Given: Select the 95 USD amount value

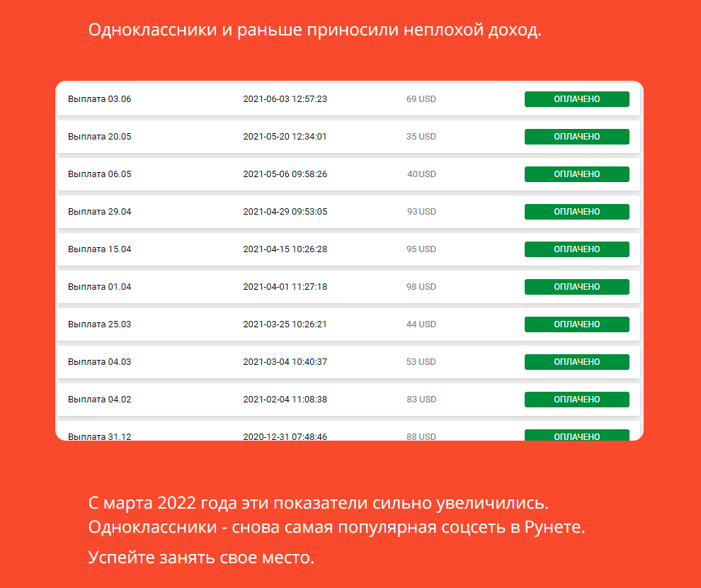Looking at the screenshot, I should [x=421, y=249].
